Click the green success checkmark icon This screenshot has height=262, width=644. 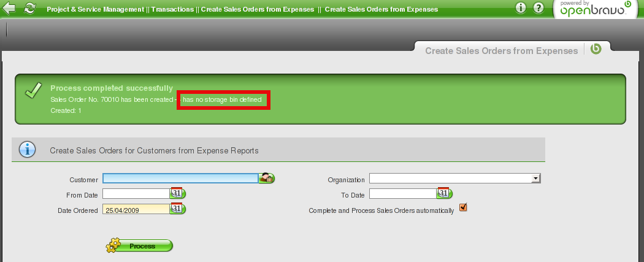[33, 91]
